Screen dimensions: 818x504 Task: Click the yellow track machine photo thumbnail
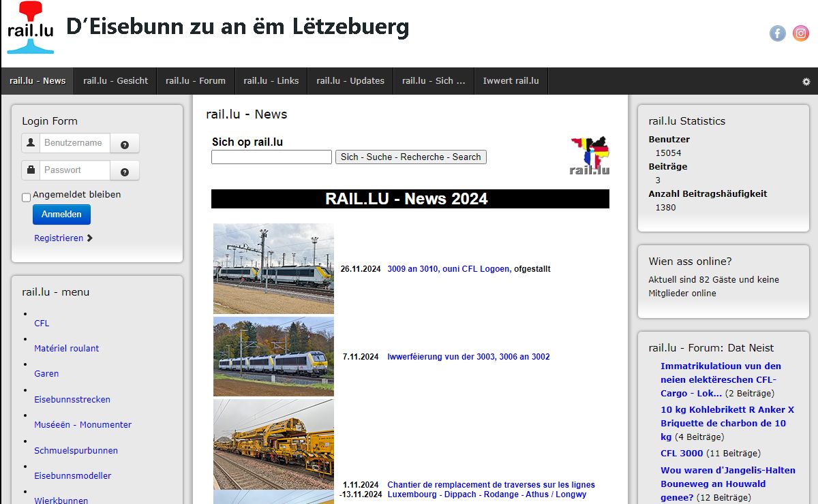274,444
